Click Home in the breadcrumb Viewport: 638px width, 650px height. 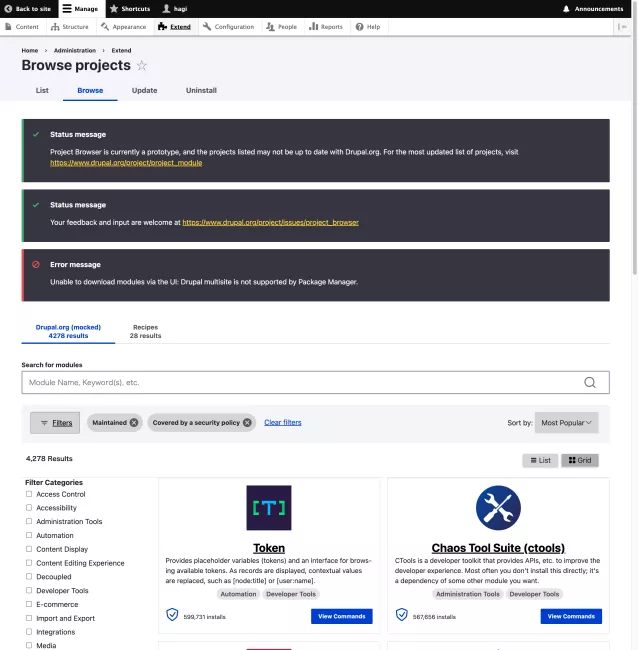pyautogui.click(x=30, y=51)
